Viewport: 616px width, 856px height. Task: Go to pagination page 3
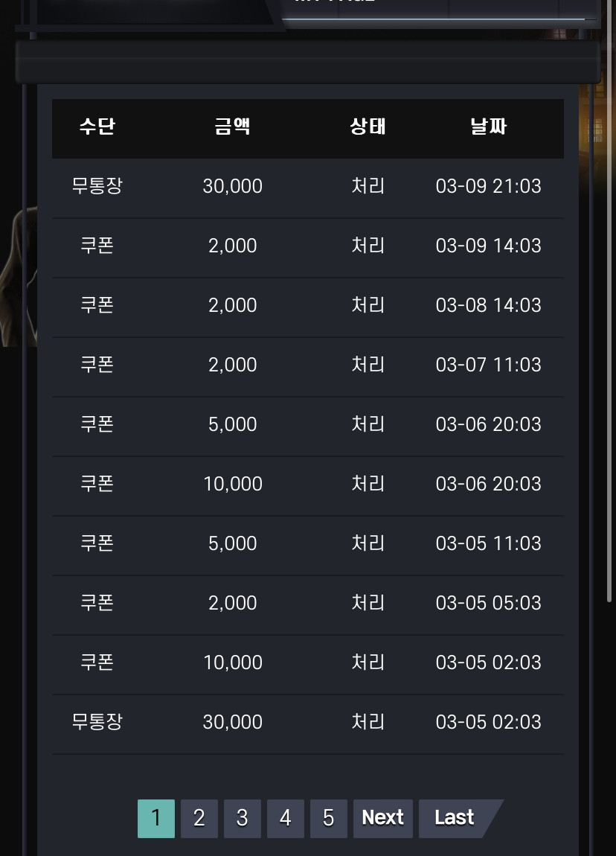coord(243,818)
